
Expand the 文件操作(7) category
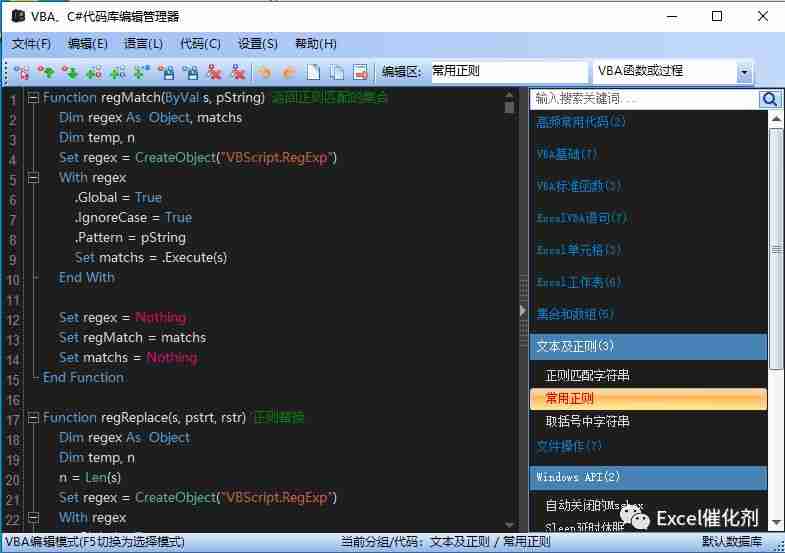[569, 446]
